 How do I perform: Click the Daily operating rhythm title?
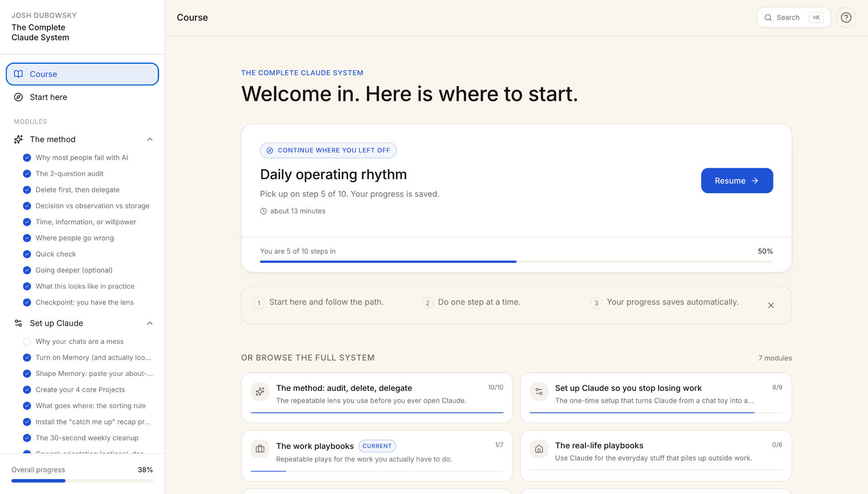tap(333, 175)
